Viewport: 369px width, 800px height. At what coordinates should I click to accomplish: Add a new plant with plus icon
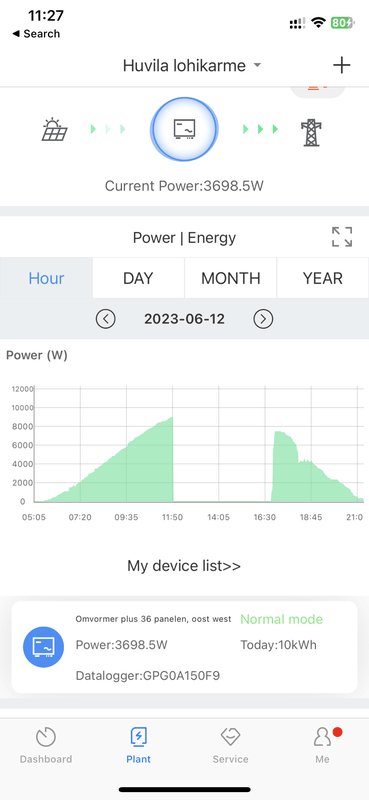coord(341,65)
